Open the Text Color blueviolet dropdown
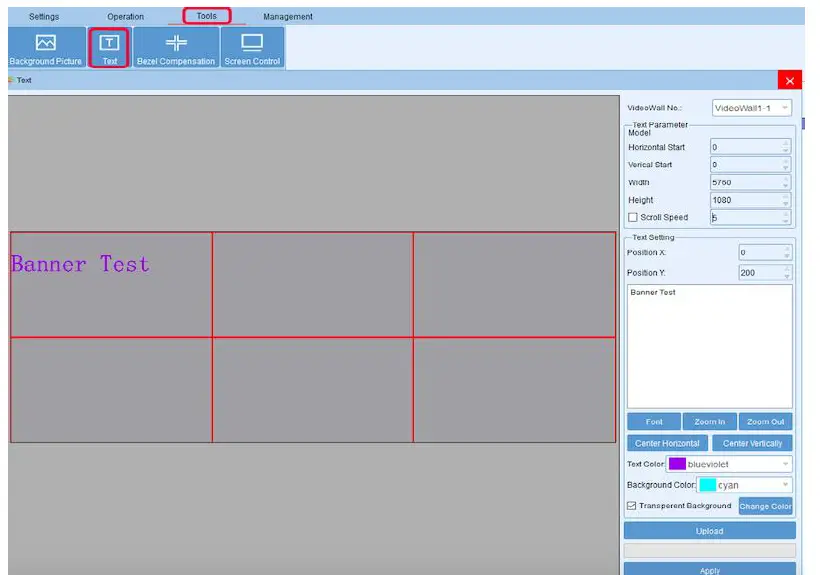This screenshot has height=575, width=820. 729,464
